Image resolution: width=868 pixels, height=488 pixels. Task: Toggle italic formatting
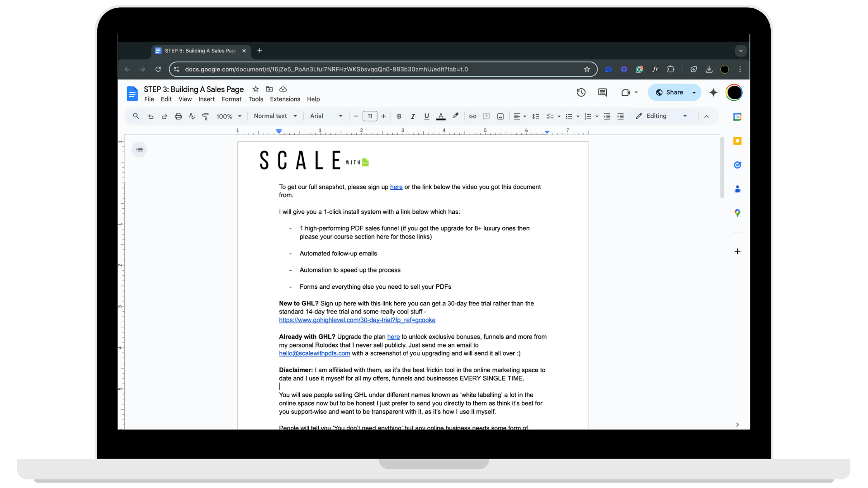pos(412,117)
